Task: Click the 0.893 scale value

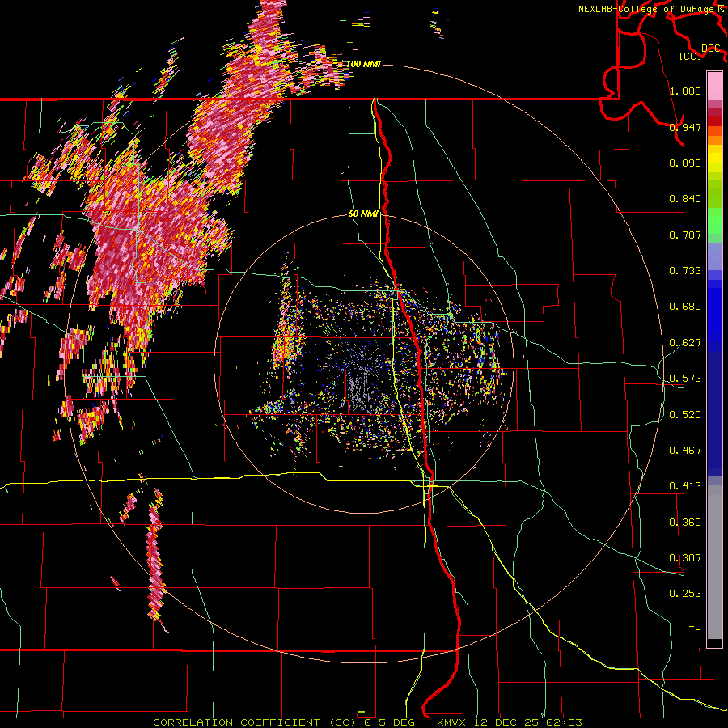Action: (685, 163)
